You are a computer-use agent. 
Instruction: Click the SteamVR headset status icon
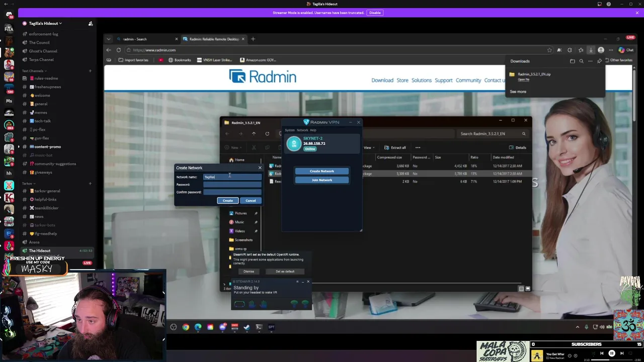click(239, 304)
